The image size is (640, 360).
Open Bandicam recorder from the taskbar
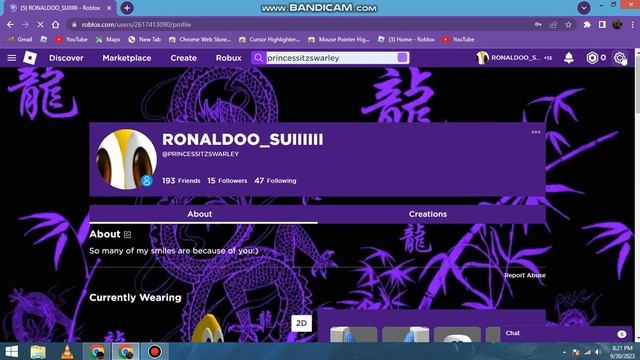click(x=155, y=351)
